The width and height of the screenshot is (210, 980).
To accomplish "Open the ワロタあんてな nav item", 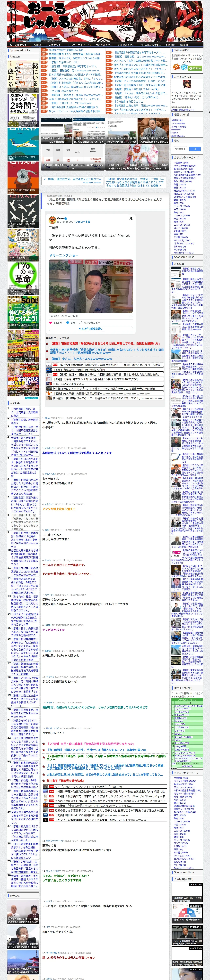I will point(104,45).
